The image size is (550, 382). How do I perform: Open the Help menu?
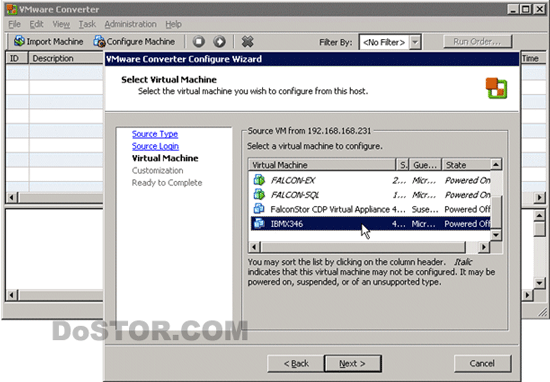pyautogui.click(x=173, y=24)
